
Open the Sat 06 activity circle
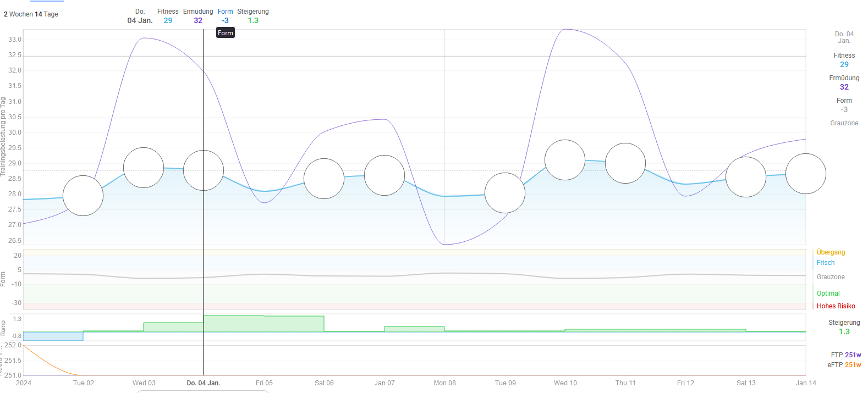[x=324, y=179]
